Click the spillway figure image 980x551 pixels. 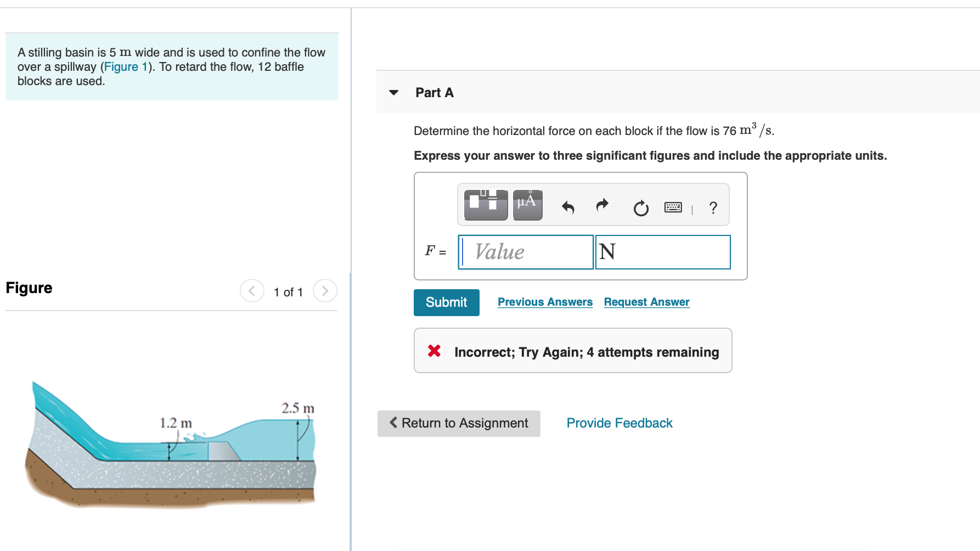click(x=171, y=444)
